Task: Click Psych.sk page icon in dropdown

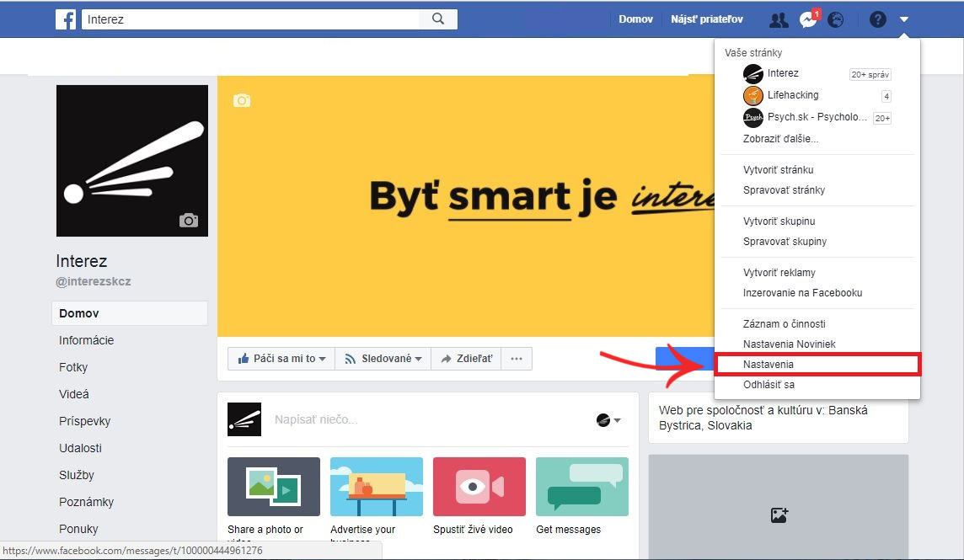Action: [x=752, y=117]
